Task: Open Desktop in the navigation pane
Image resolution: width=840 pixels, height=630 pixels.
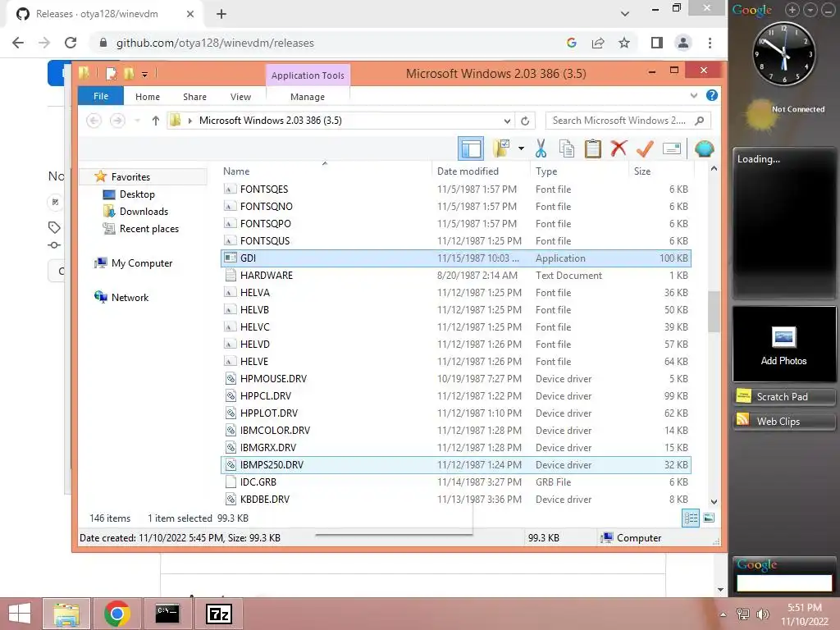Action: coord(137,194)
